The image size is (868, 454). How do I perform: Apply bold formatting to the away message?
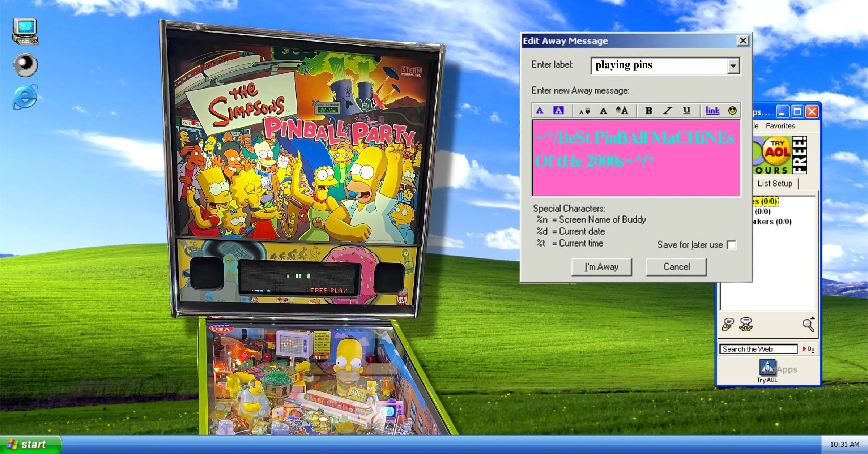click(x=648, y=111)
